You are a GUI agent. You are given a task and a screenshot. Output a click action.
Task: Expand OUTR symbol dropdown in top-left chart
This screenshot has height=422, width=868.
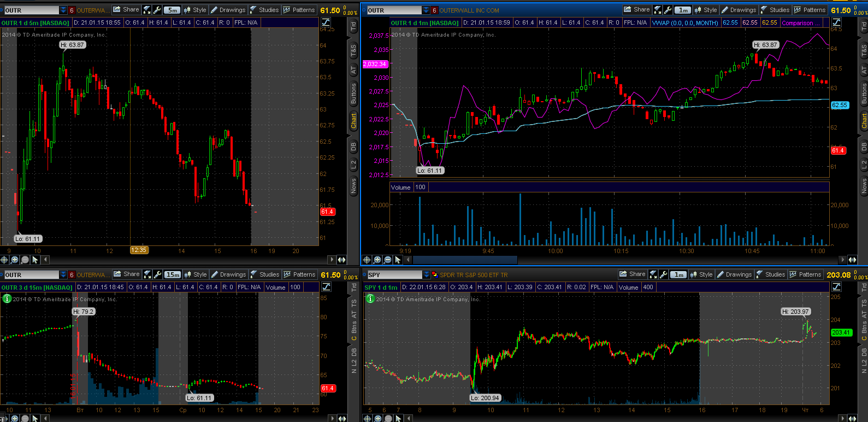pyautogui.click(x=63, y=10)
